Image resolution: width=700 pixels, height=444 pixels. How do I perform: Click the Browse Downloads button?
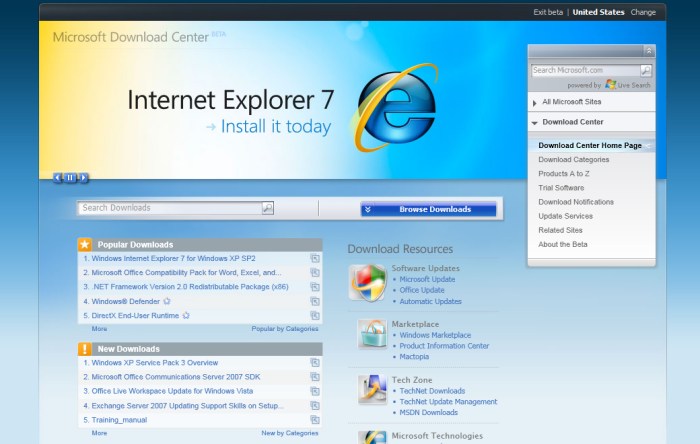pyautogui.click(x=429, y=209)
